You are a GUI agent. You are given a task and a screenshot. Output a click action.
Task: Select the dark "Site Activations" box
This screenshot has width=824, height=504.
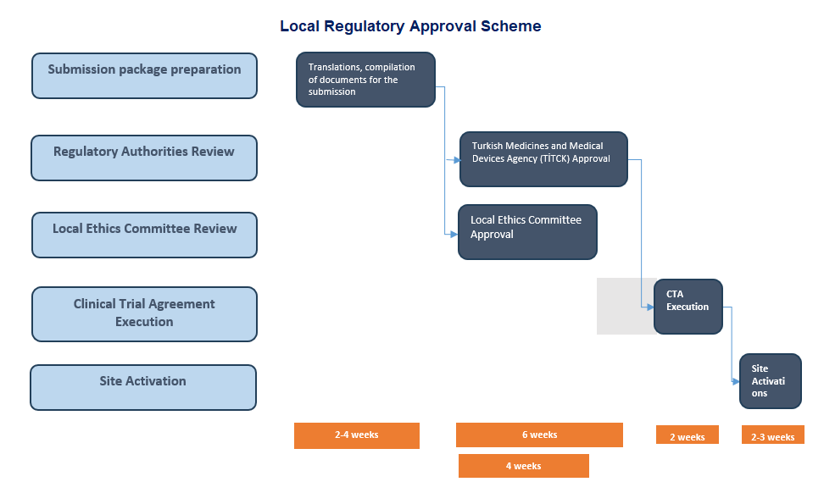pos(770,381)
